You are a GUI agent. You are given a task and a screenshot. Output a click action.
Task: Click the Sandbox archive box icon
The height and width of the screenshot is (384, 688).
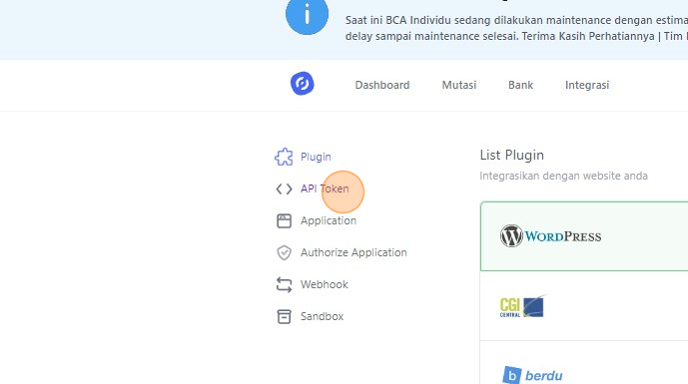(x=284, y=316)
